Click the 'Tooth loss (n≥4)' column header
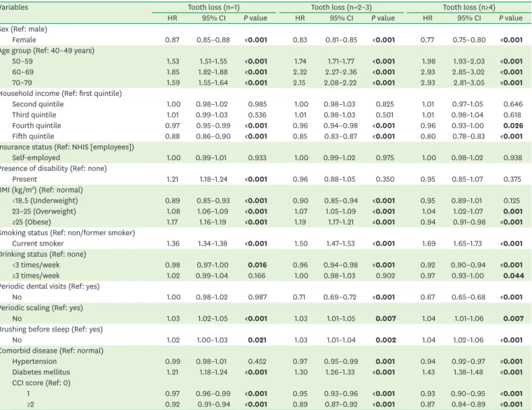This screenshot has height=410, width=532. click(x=469, y=7)
